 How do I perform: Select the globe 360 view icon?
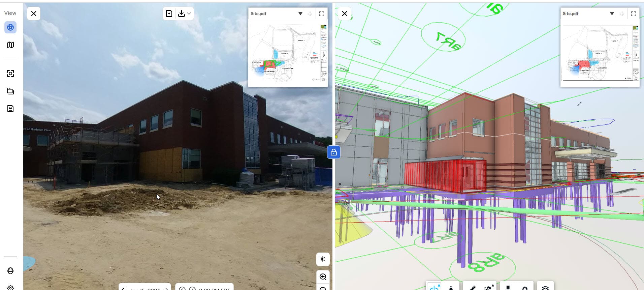pos(10,27)
